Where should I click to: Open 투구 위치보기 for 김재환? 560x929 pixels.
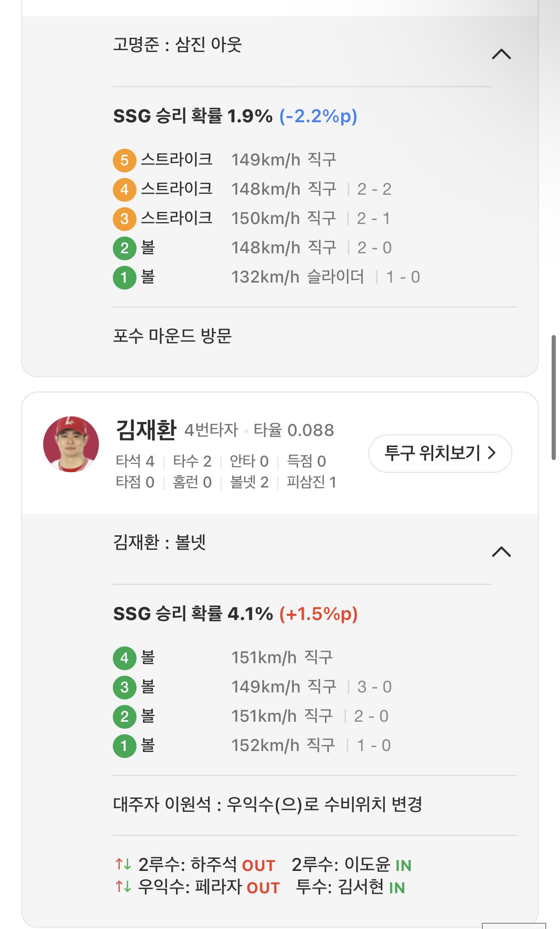pyautogui.click(x=440, y=453)
